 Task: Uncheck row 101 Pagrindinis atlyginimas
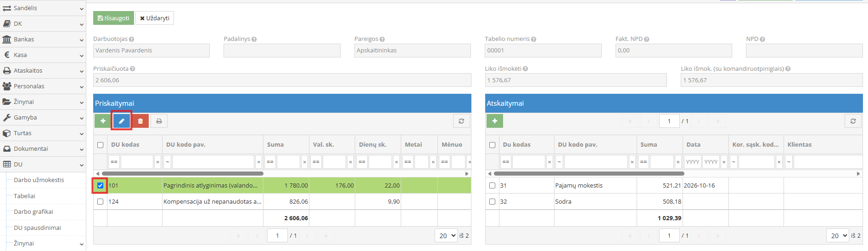pos(101,186)
